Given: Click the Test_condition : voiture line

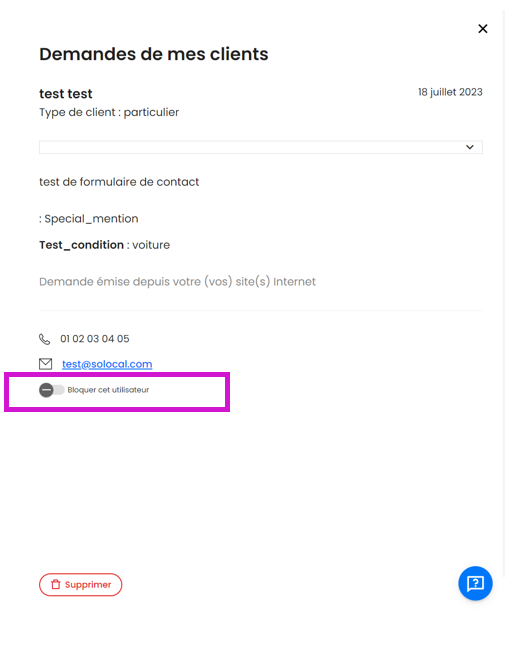Looking at the screenshot, I should (105, 245).
